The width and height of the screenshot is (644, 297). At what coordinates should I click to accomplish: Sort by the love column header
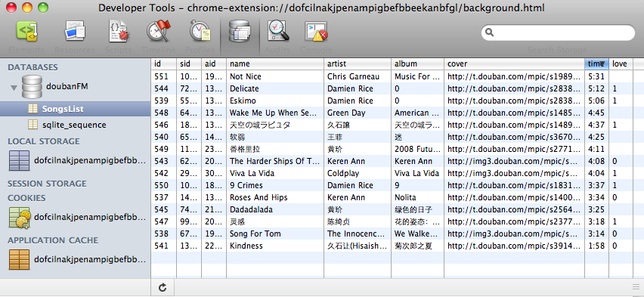(621, 63)
